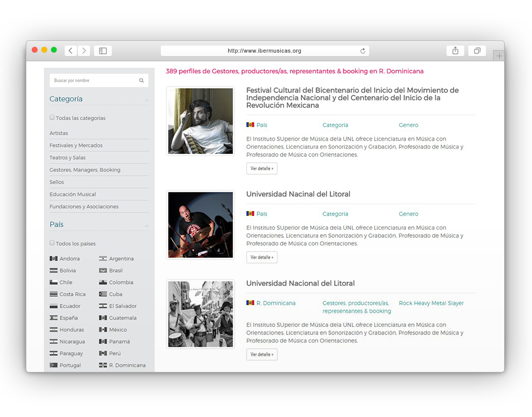
Task: Collapse the Categoría section chevron
Action: point(147,100)
